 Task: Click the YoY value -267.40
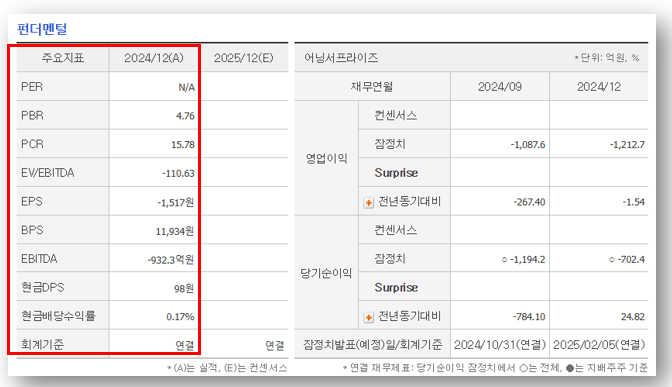click(529, 202)
